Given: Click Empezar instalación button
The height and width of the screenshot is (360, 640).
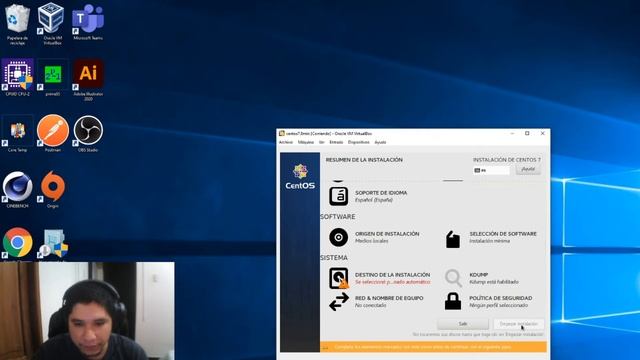Looking at the screenshot, I should 519,324.
